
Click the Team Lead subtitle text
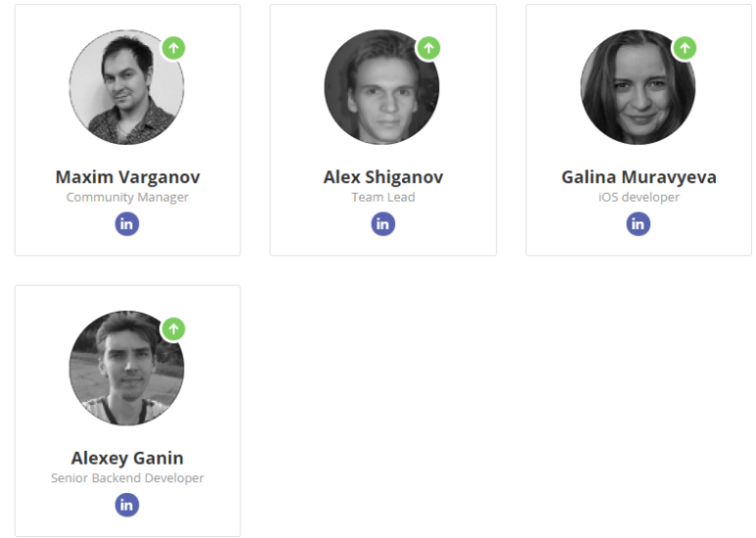click(x=382, y=198)
